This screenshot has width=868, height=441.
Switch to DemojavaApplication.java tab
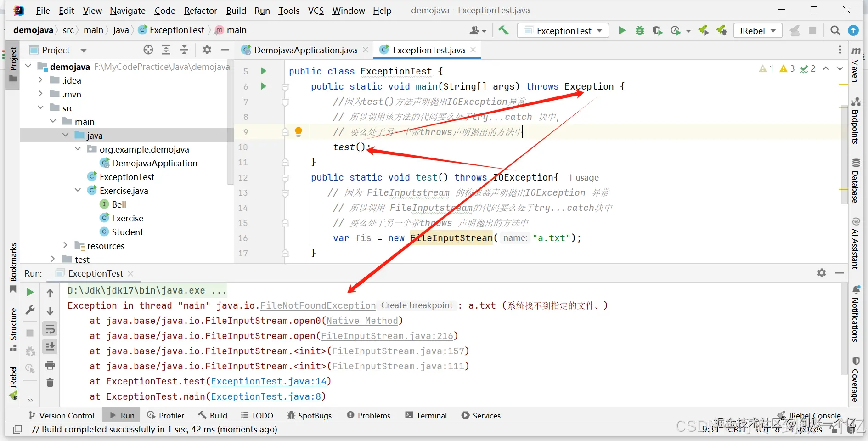tap(305, 50)
